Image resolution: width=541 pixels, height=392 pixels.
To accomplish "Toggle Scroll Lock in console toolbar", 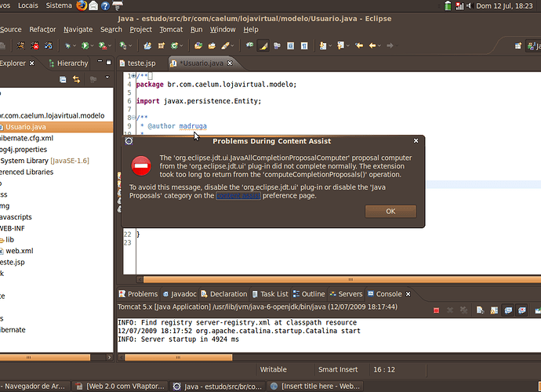I will point(494,310).
